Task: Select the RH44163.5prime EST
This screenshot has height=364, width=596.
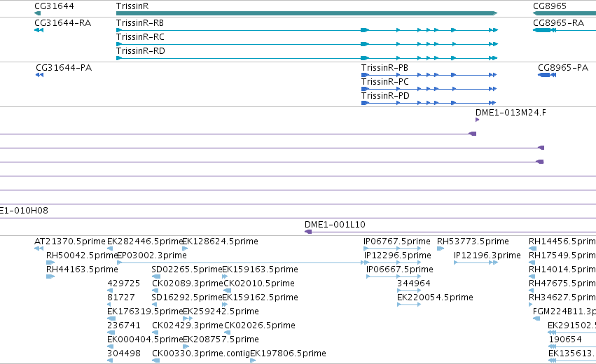Action: click(82, 269)
